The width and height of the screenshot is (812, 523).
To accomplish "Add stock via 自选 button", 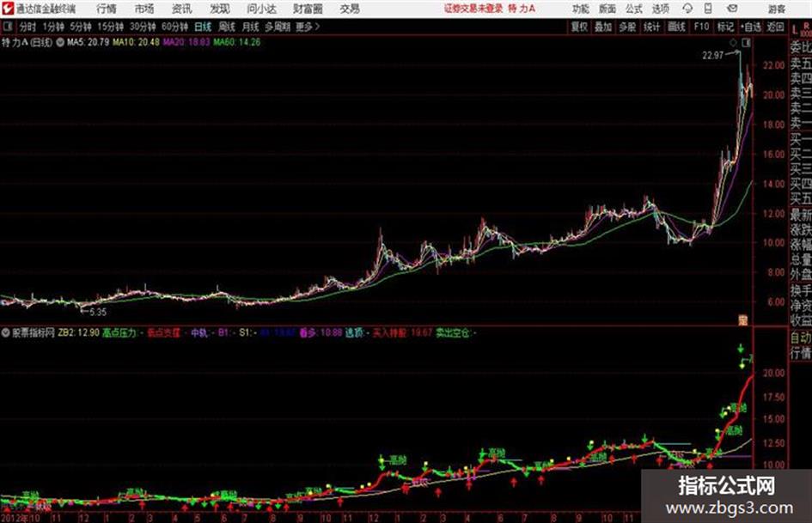I will (x=750, y=27).
